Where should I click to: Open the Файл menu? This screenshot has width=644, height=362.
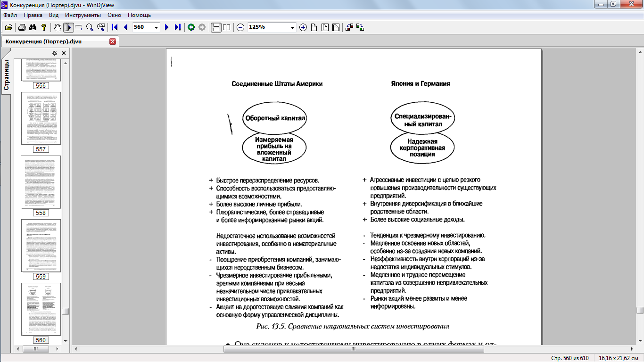[x=10, y=15]
